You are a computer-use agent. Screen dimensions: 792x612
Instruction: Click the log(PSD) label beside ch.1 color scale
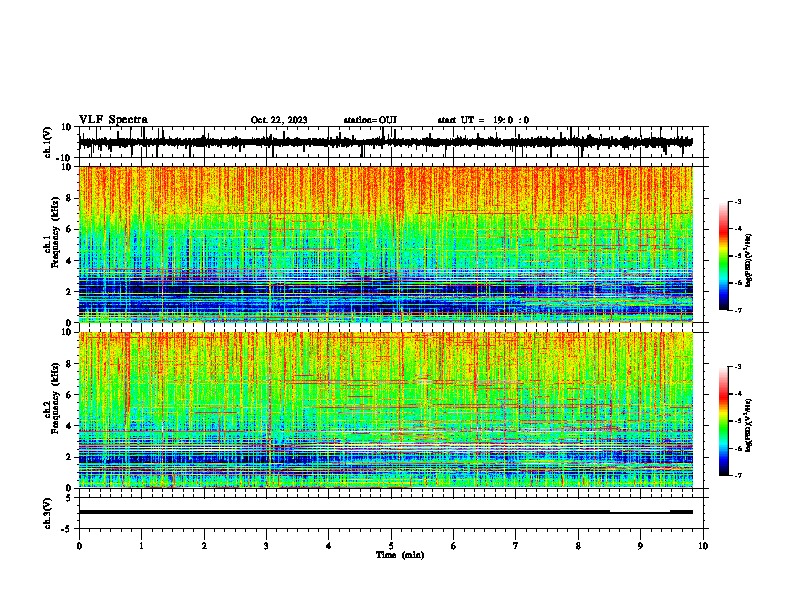click(x=748, y=260)
